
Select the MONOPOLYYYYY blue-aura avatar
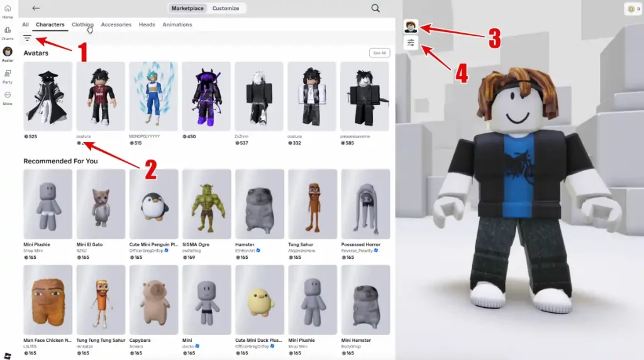pyautogui.click(x=153, y=97)
